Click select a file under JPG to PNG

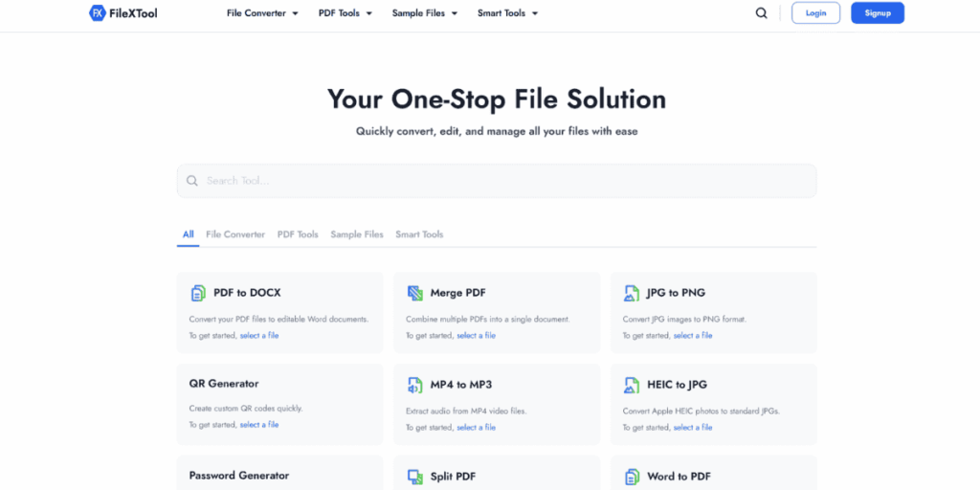point(693,336)
